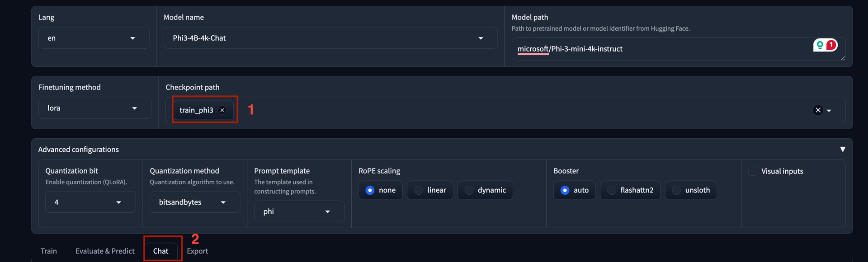Clear all selected checkpoint paths
The image size is (868, 262).
pyautogui.click(x=818, y=110)
